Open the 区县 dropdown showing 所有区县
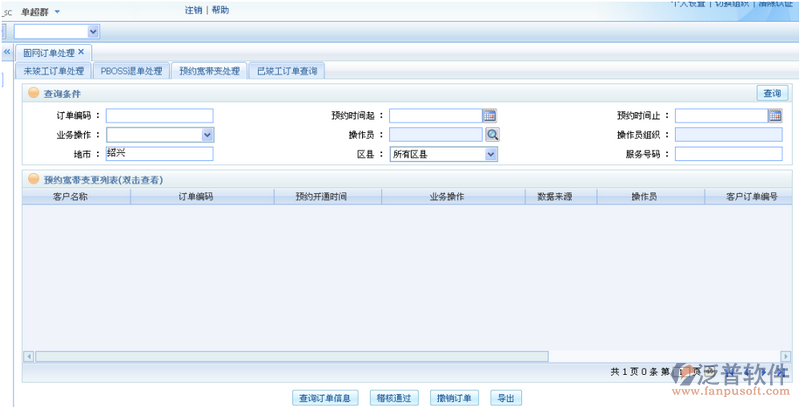This screenshot has width=800, height=407. click(x=491, y=154)
